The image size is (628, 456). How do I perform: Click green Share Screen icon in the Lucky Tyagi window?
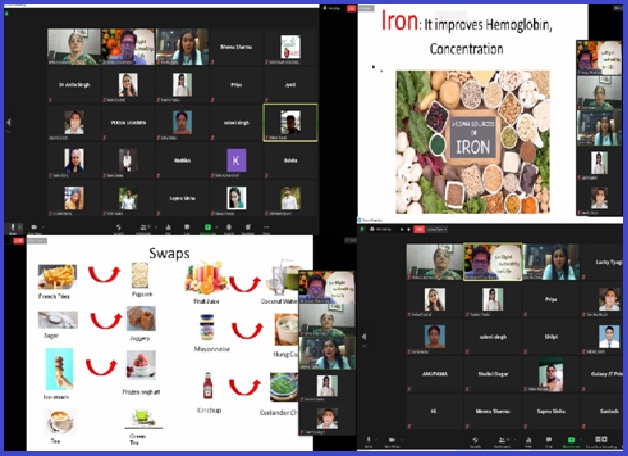[x=571, y=440]
